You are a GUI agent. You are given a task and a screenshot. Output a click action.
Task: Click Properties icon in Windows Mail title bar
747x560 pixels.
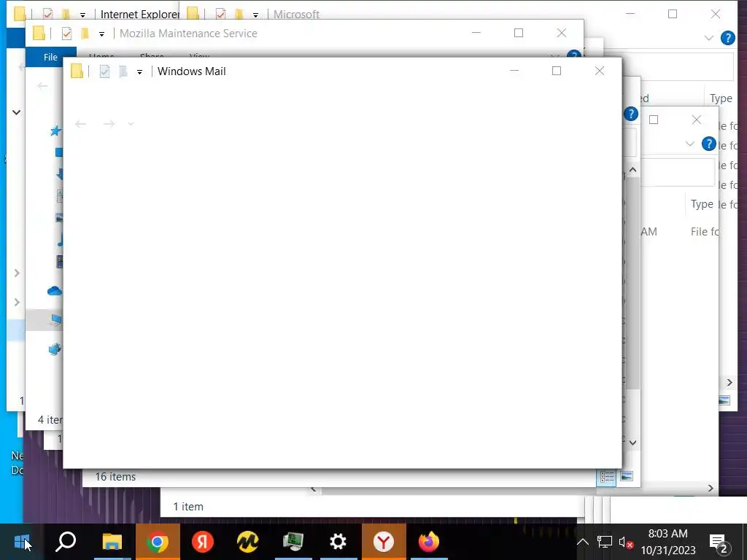tap(104, 71)
